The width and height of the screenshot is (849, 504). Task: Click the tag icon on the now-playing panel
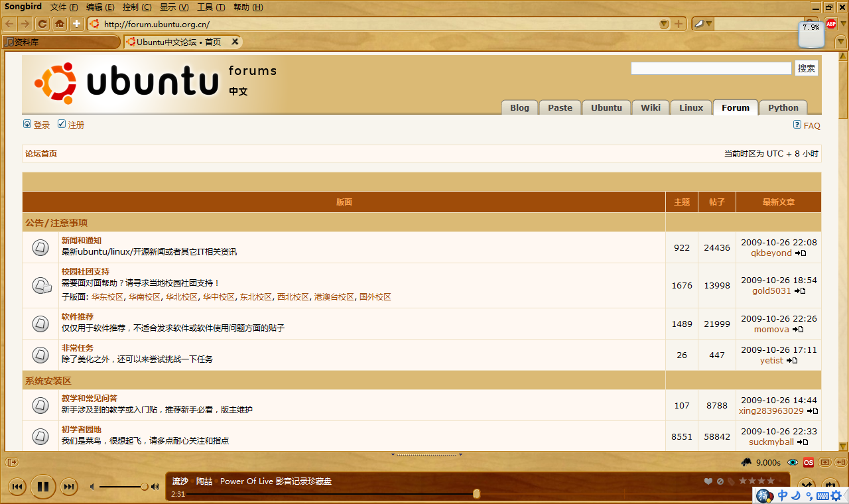point(731,481)
